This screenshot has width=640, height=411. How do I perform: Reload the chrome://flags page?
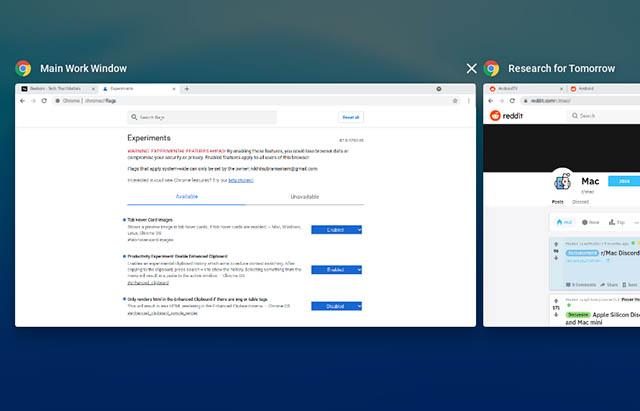point(44,100)
